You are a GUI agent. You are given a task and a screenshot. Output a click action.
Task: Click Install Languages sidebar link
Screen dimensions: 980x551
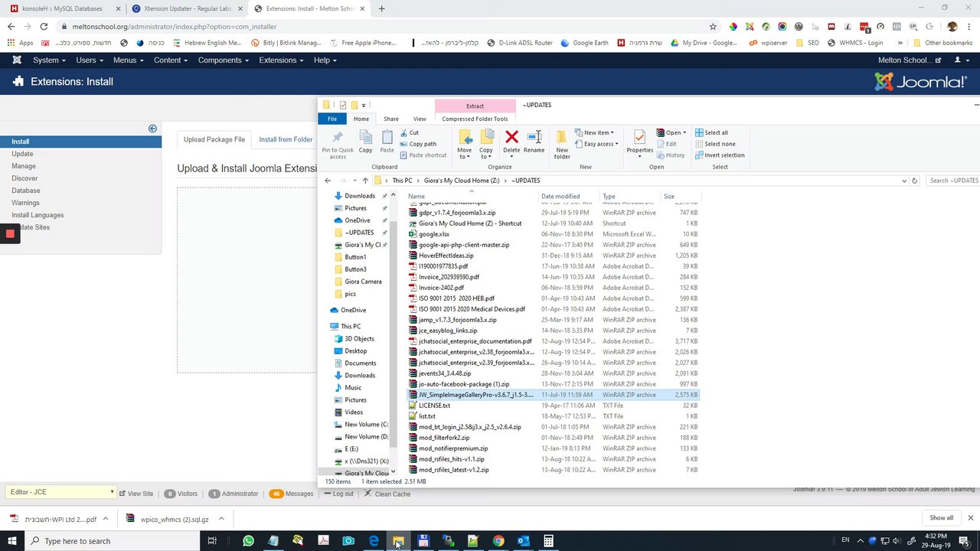coord(38,215)
